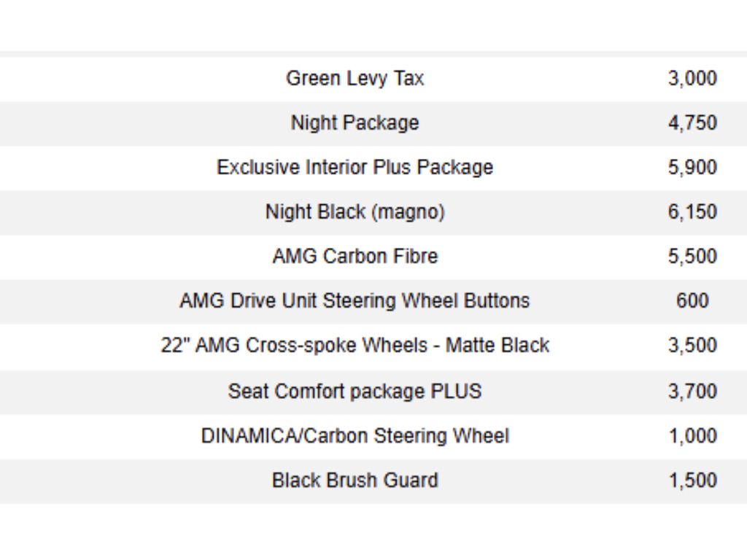Screen dimensions: 747x560
Task: Select the 5,900 price value
Action: point(692,168)
